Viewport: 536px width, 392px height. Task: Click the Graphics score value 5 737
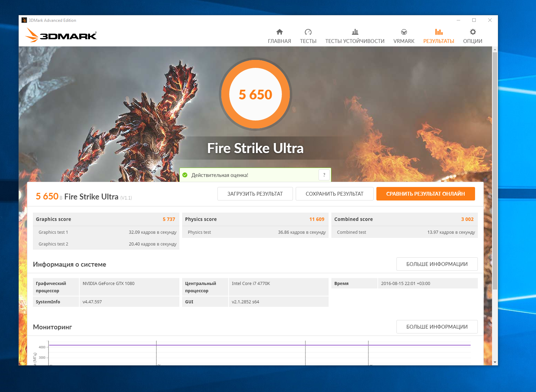(x=169, y=219)
